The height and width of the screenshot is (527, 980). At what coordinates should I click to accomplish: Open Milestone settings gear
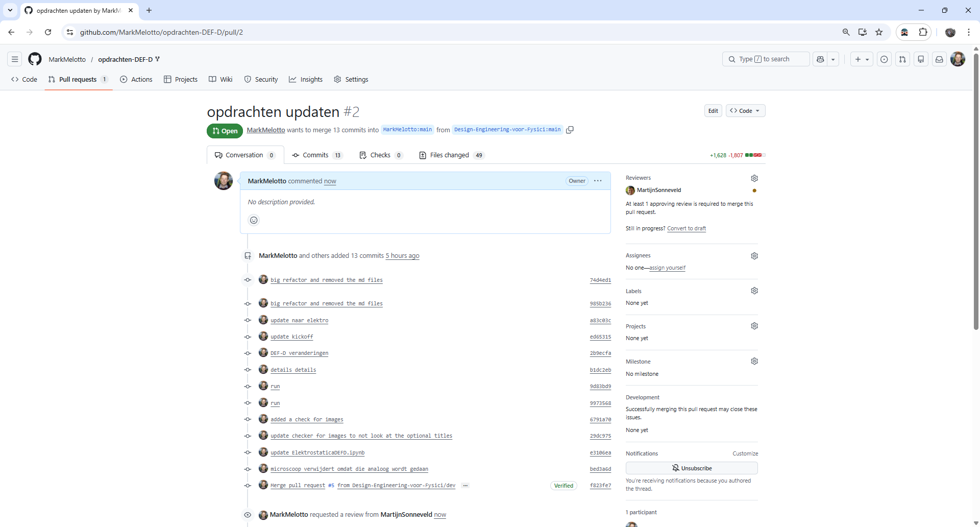point(754,361)
